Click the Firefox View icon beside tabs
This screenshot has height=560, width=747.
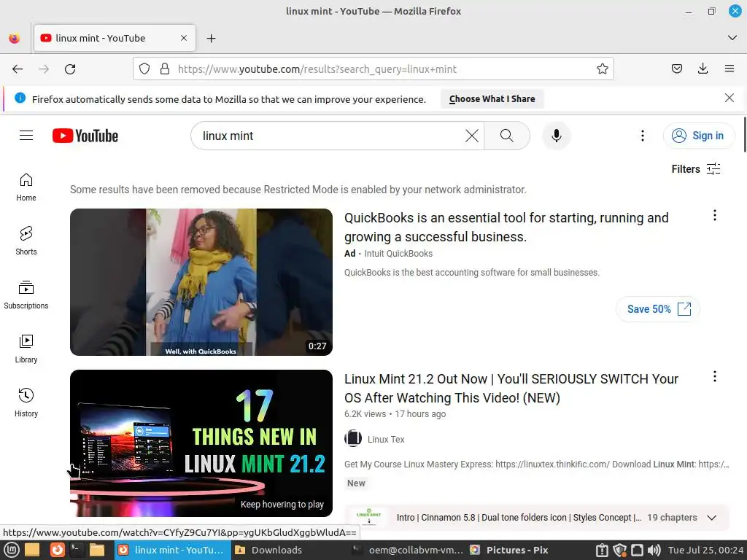[x=15, y=38]
